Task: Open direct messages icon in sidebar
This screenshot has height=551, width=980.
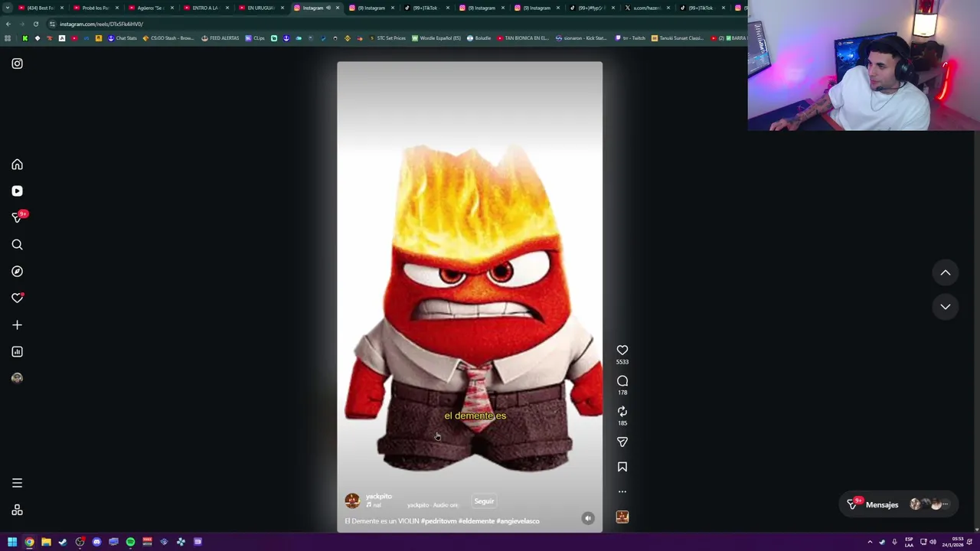Action: pos(17,218)
